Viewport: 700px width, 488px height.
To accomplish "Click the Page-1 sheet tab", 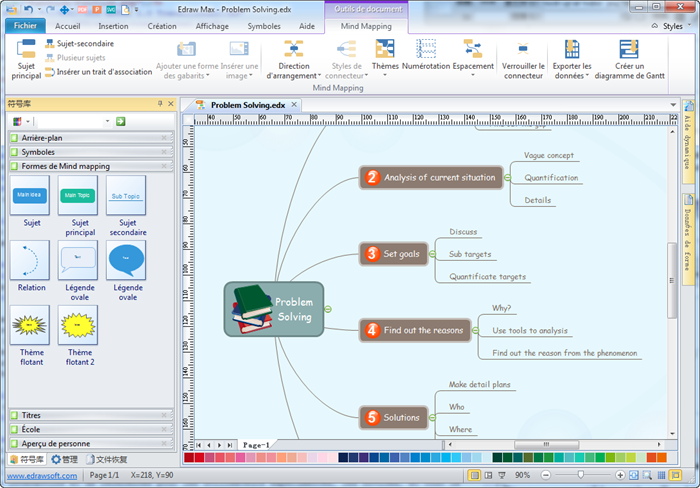I will pos(257,444).
